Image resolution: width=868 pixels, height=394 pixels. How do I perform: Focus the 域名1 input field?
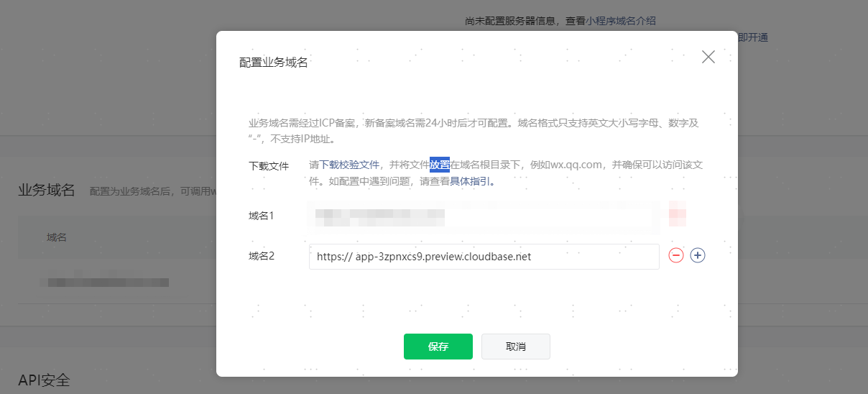pos(484,216)
